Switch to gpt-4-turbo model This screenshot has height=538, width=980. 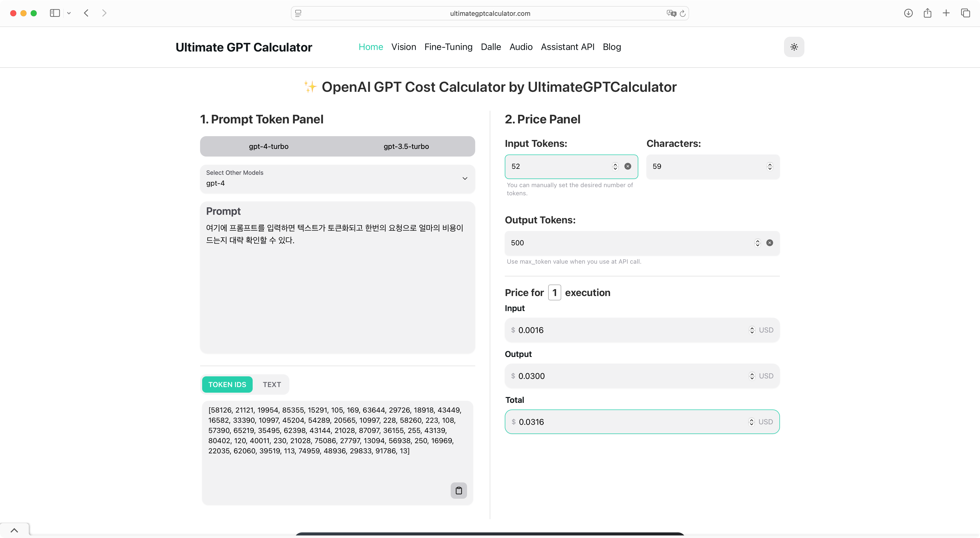pyautogui.click(x=268, y=146)
